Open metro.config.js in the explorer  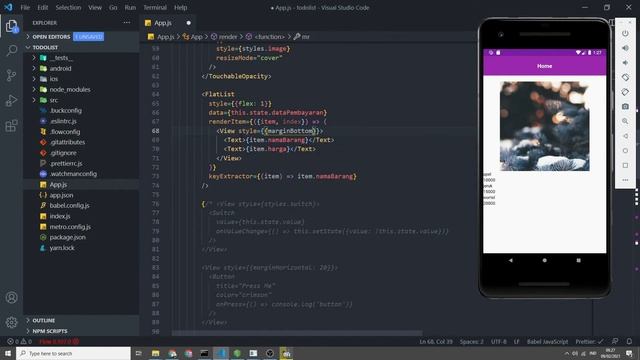[70, 227]
